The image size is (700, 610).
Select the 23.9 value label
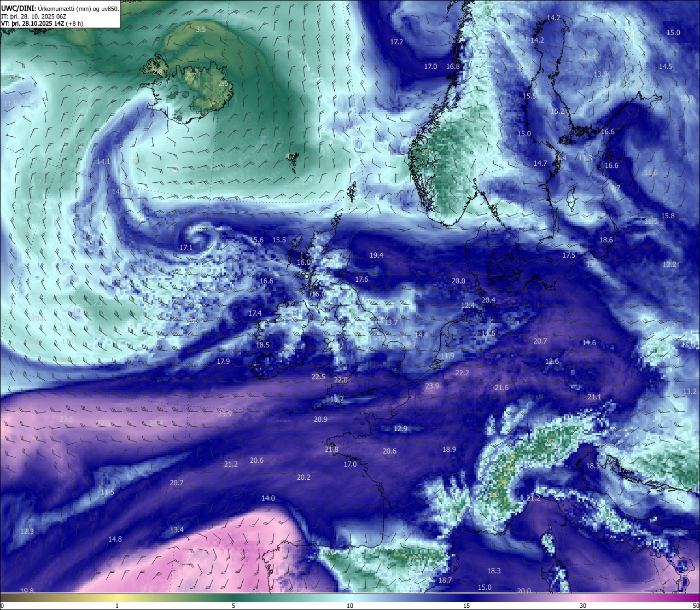coord(432,386)
